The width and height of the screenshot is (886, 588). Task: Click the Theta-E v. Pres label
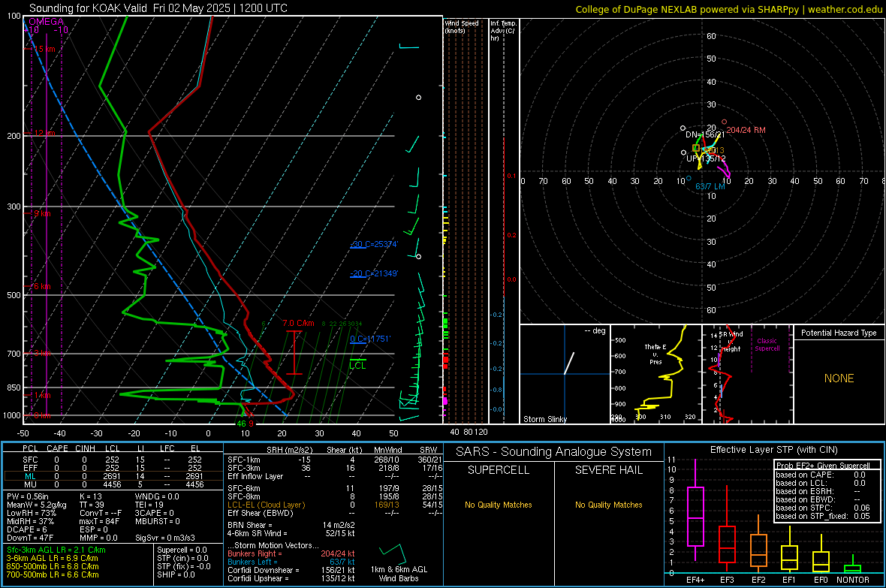click(655, 354)
